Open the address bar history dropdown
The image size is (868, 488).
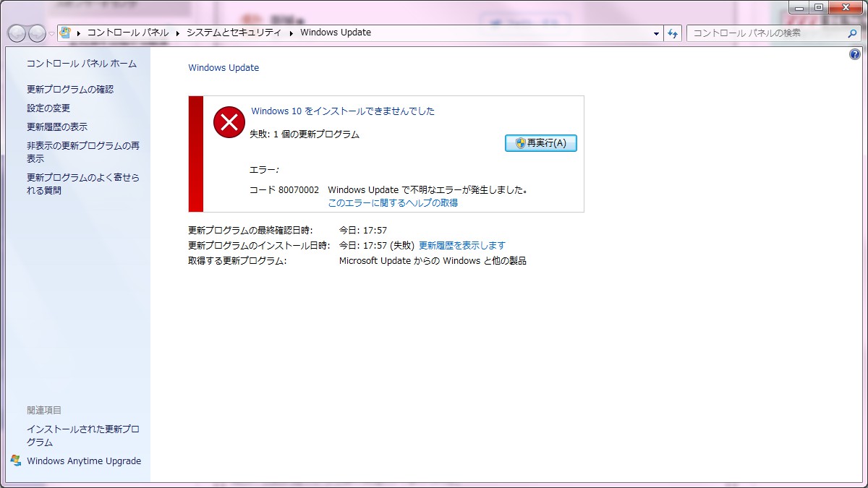pos(657,33)
